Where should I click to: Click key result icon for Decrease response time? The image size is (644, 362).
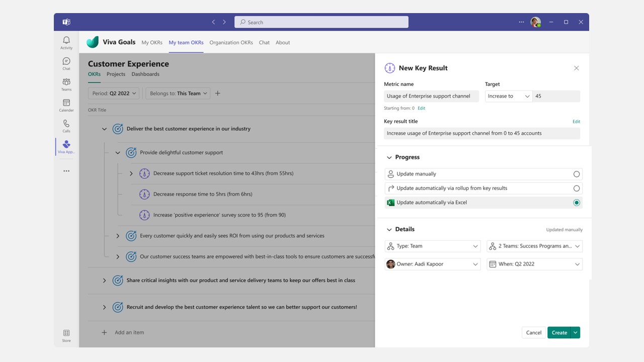coord(144,194)
